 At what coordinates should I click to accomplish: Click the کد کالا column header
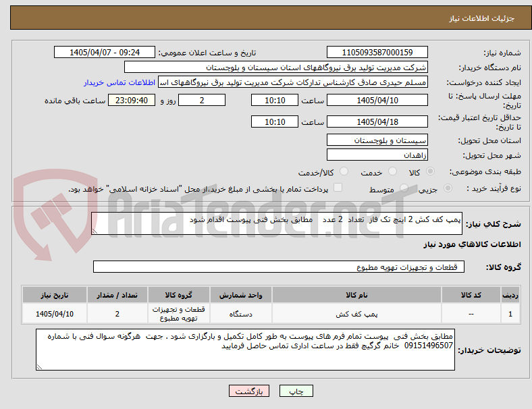coord(471,295)
